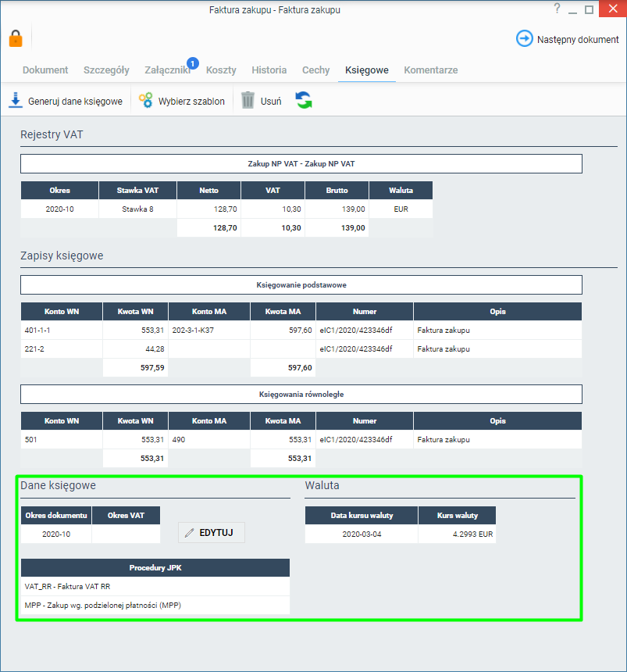Click the Wybierz szablon label
627x672 pixels.
click(x=191, y=101)
